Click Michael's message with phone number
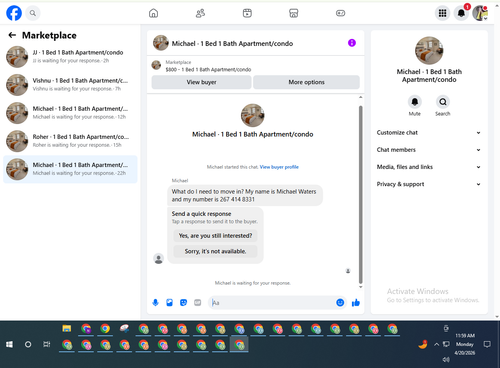The width and height of the screenshot is (500, 368). click(244, 195)
